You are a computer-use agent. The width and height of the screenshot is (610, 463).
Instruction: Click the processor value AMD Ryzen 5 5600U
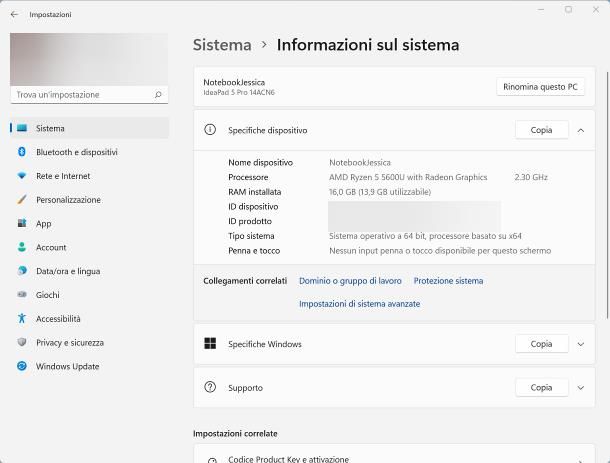408,177
